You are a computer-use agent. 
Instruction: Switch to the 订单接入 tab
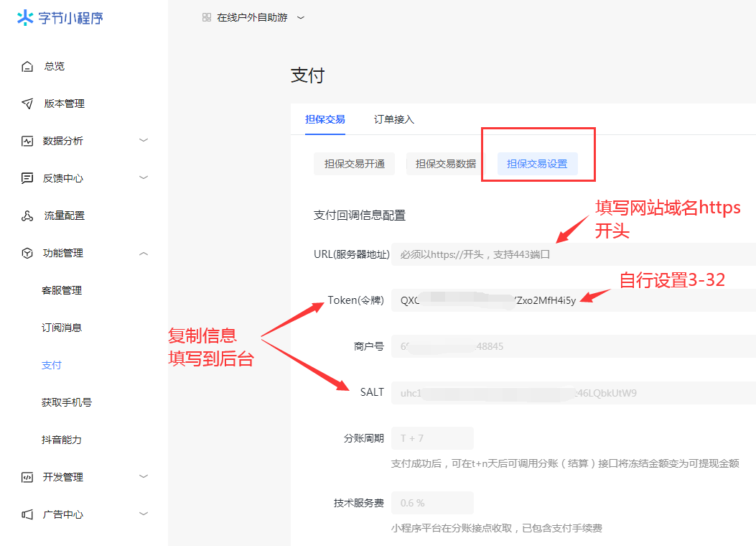tap(393, 119)
